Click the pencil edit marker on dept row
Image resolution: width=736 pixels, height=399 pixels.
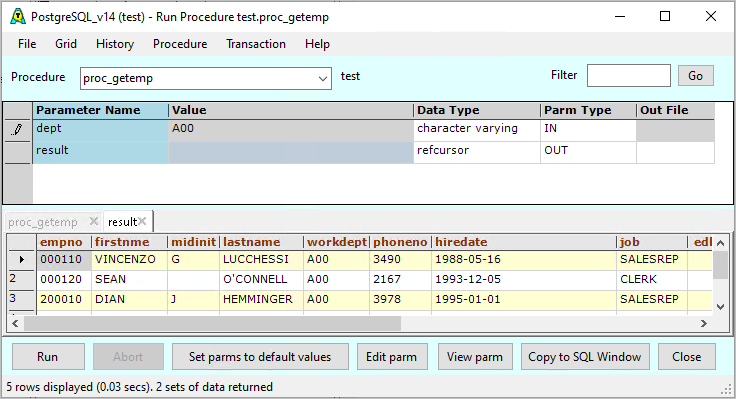pyautogui.click(x=18, y=129)
